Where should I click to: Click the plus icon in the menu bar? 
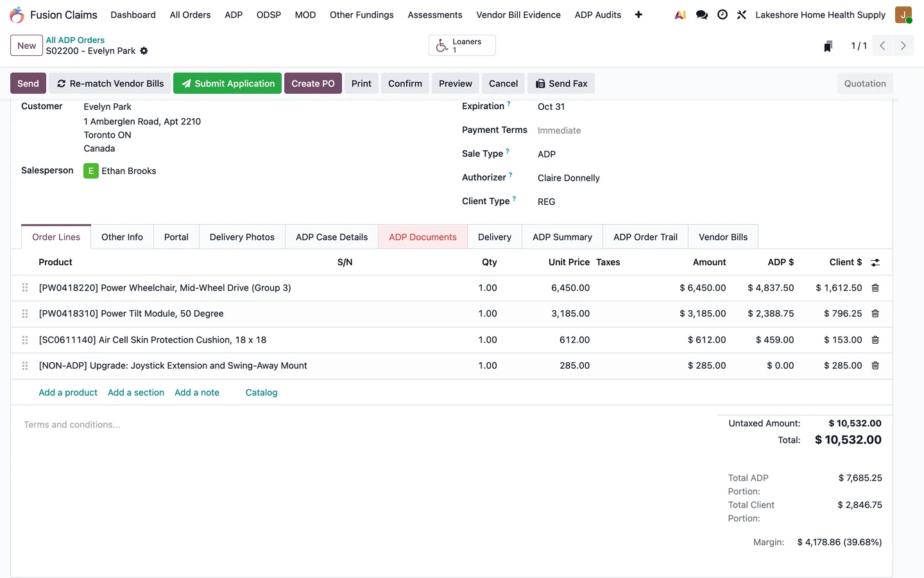(x=638, y=15)
